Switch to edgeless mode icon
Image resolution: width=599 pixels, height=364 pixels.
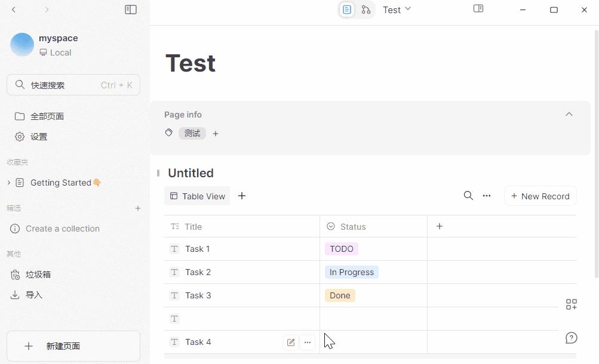point(366,10)
